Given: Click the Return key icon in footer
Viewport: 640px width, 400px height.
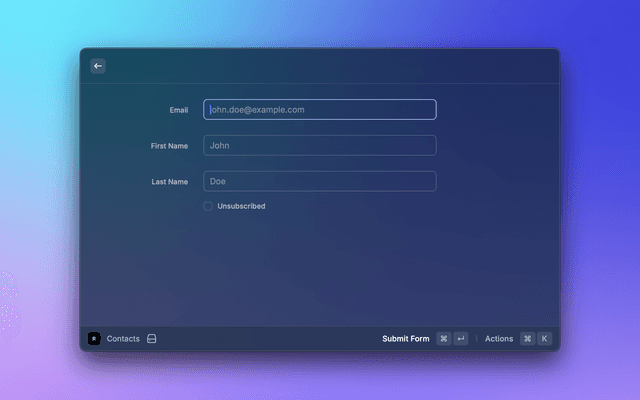Looking at the screenshot, I should pyautogui.click(x=461, y=339).
